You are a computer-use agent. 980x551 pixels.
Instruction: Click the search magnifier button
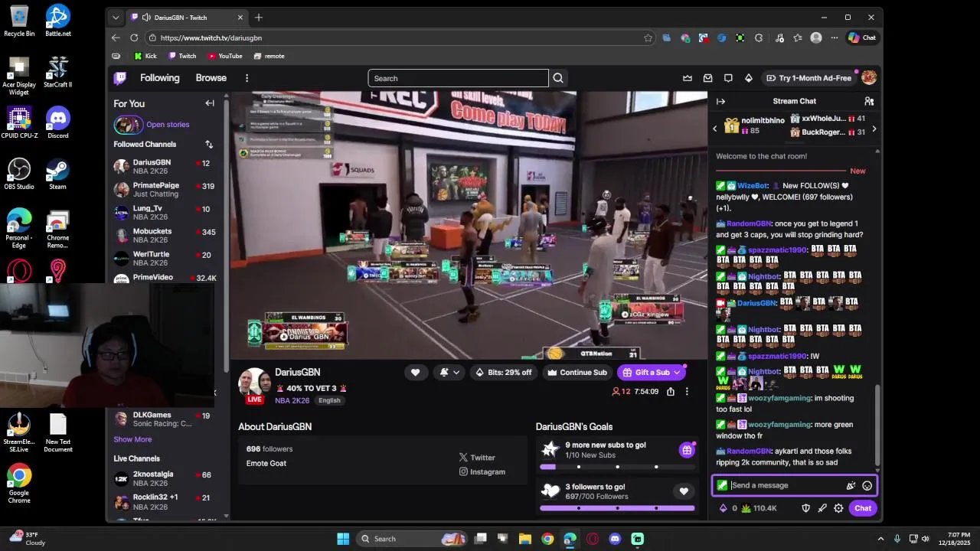click(x=558, y=78)
